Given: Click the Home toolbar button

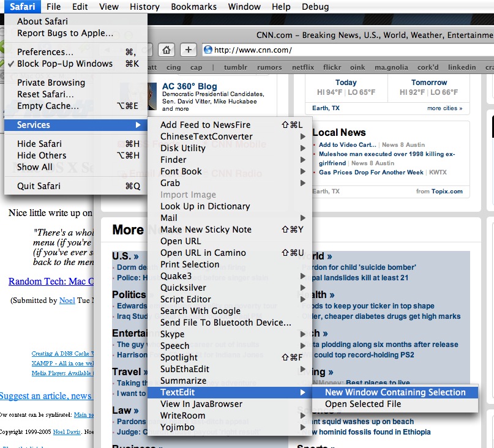Looking at the screenshot, I should click(167, 50).
